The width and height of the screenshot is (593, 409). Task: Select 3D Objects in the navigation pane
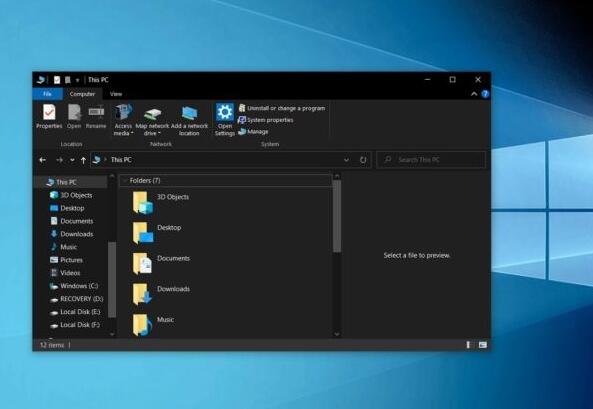(x=71, y=195)
